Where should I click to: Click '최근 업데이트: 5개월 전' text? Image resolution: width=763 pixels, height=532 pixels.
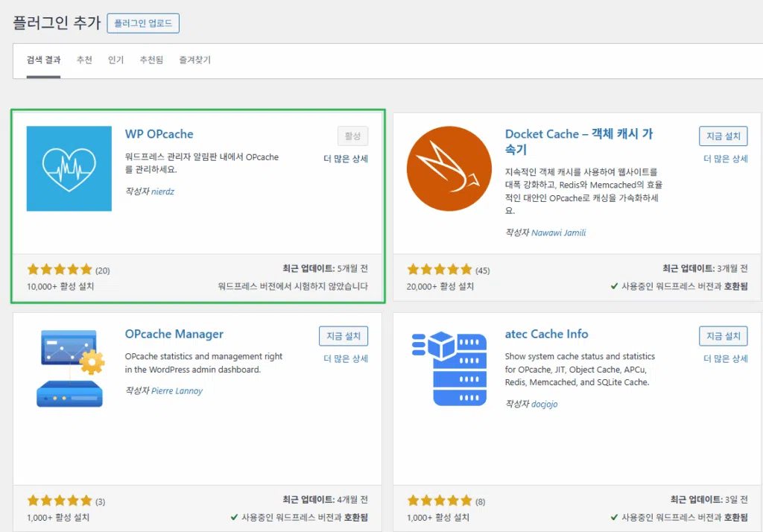tap(325, 269)
